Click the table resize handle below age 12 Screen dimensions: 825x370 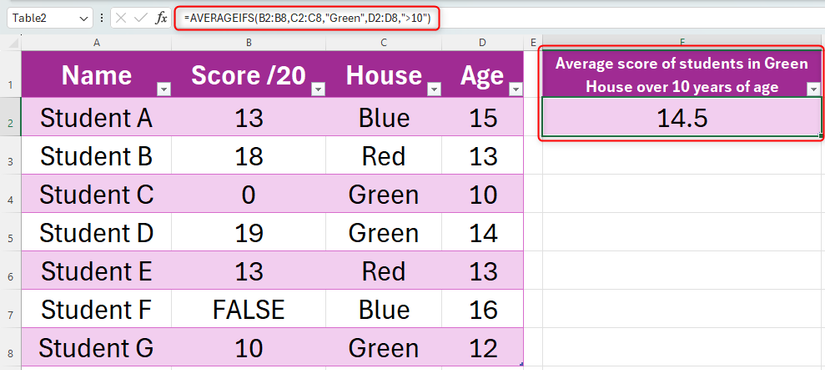tap(521, 364)
